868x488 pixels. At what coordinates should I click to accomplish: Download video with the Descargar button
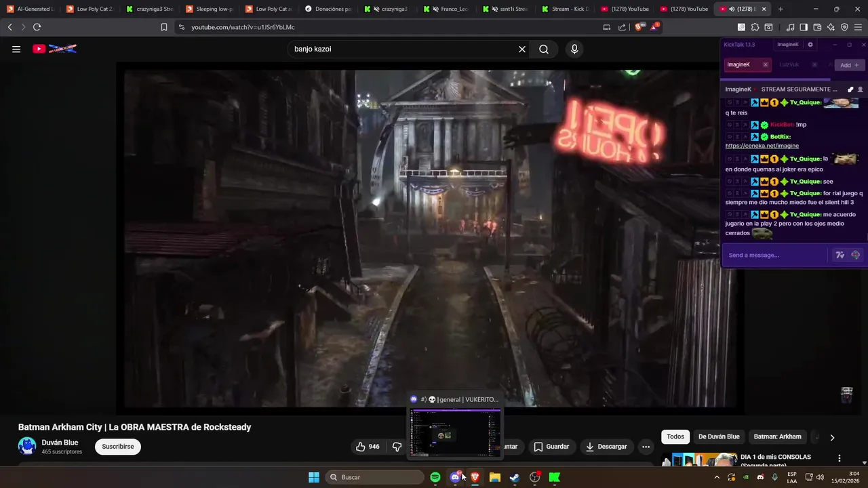click(606, 447)
